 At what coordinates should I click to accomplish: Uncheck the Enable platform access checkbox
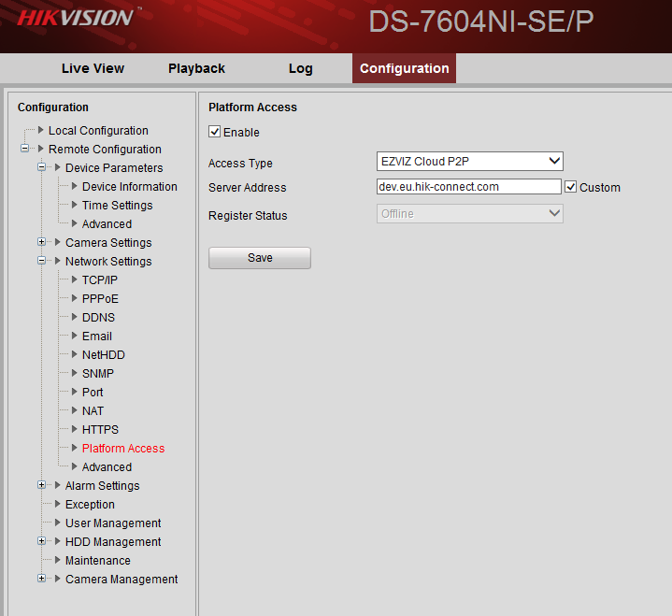click(215, 132)
